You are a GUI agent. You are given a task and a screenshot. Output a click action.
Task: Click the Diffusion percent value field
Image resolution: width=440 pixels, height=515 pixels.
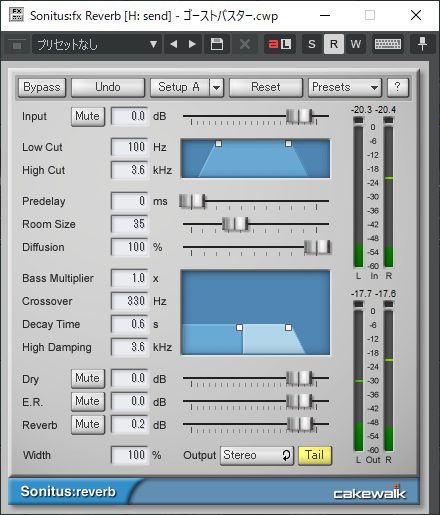129,247
